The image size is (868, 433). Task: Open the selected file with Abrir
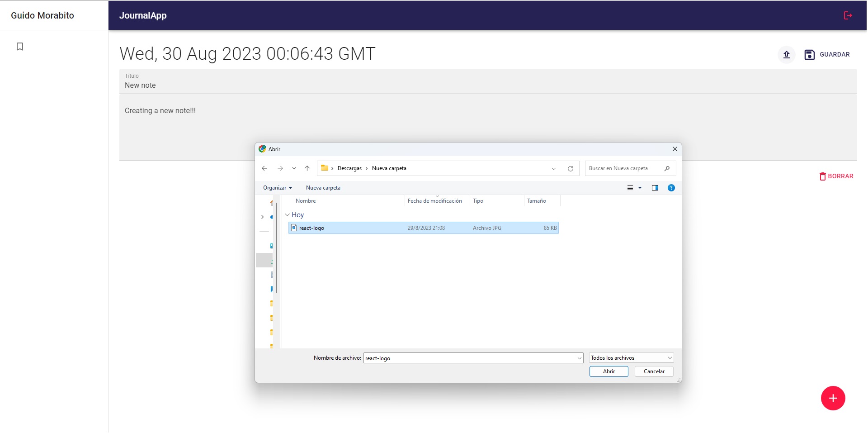pyautogui.click(x=609, y=371)
